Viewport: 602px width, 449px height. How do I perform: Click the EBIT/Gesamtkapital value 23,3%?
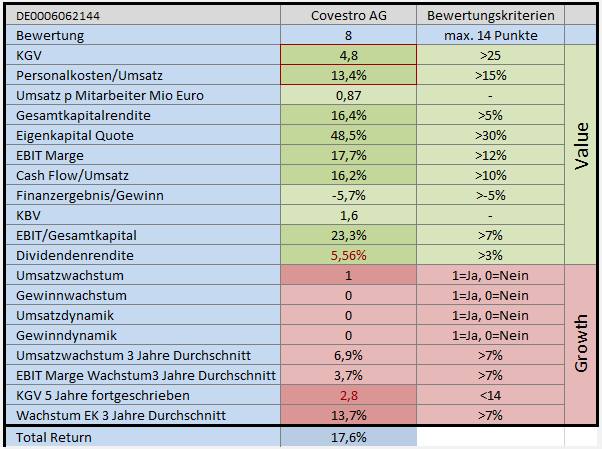(348, 235)
